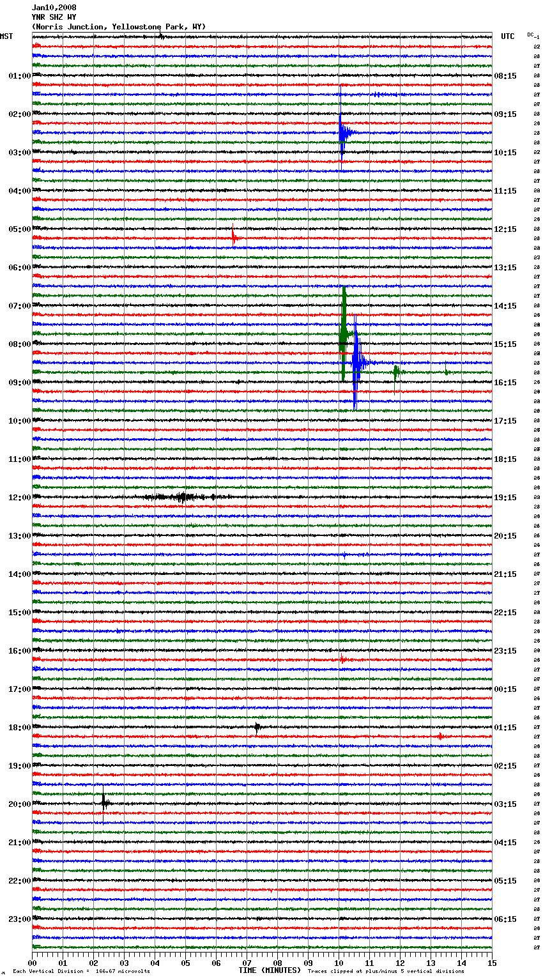Click the 18:00 MST time label
The image size is (543, 980).
[x=20, y=728]
